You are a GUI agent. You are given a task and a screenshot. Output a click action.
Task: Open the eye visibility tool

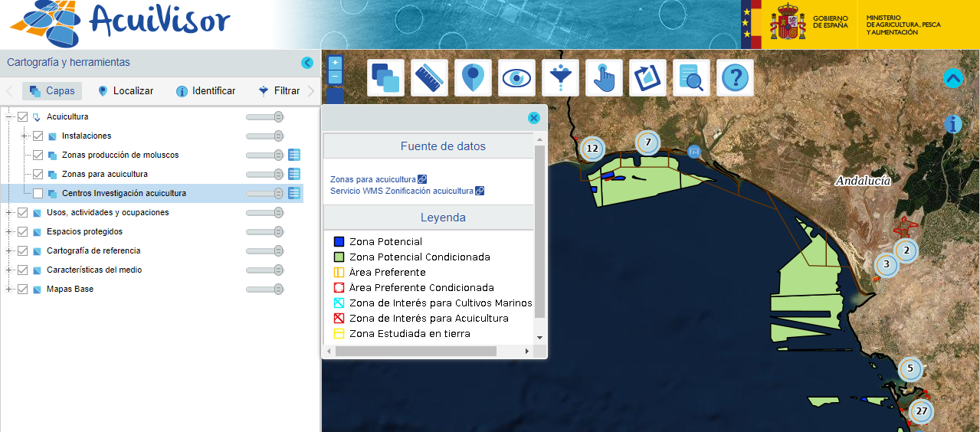pos(516,77)
